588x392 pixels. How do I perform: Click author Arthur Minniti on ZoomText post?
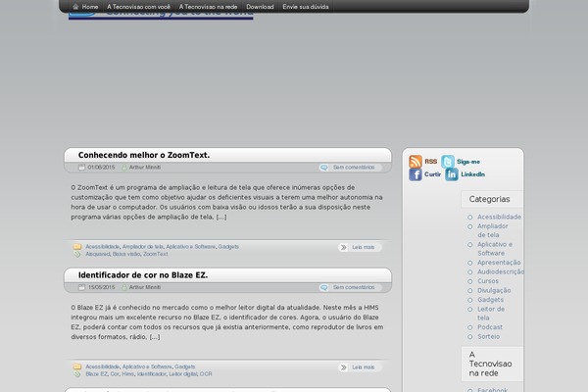click(145, 168)
